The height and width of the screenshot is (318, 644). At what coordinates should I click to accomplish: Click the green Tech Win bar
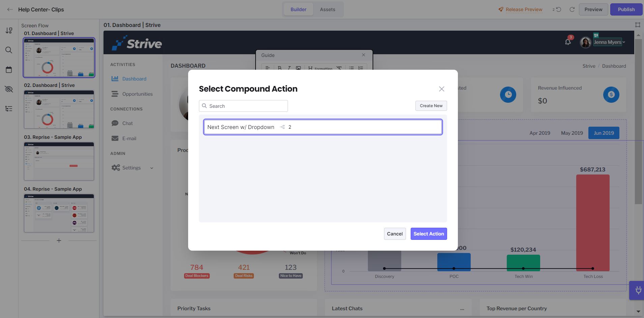click(523, 263)
